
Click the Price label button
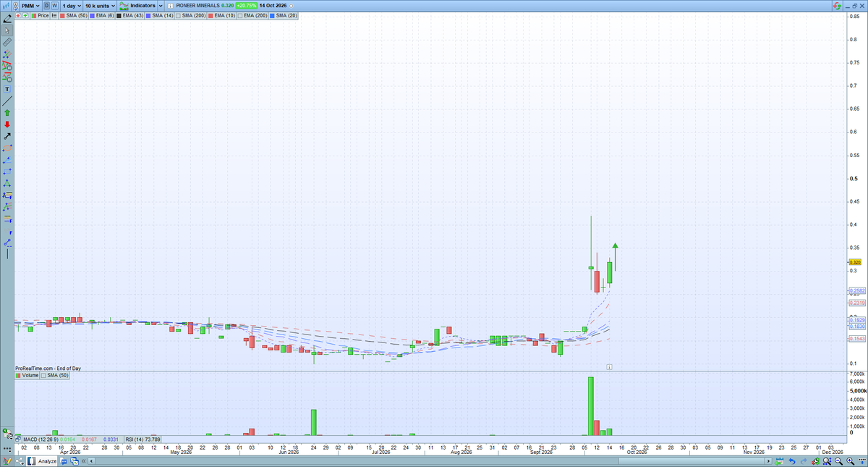click(39, 15)
